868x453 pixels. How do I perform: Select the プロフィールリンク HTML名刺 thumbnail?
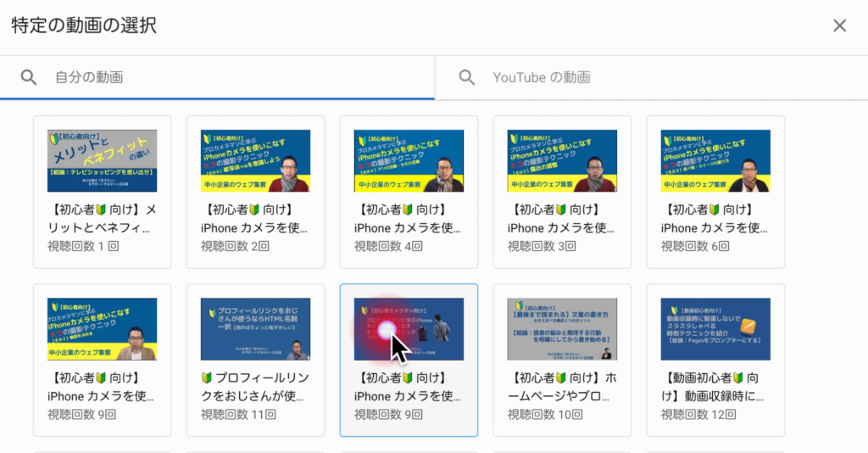coord(255,329)
